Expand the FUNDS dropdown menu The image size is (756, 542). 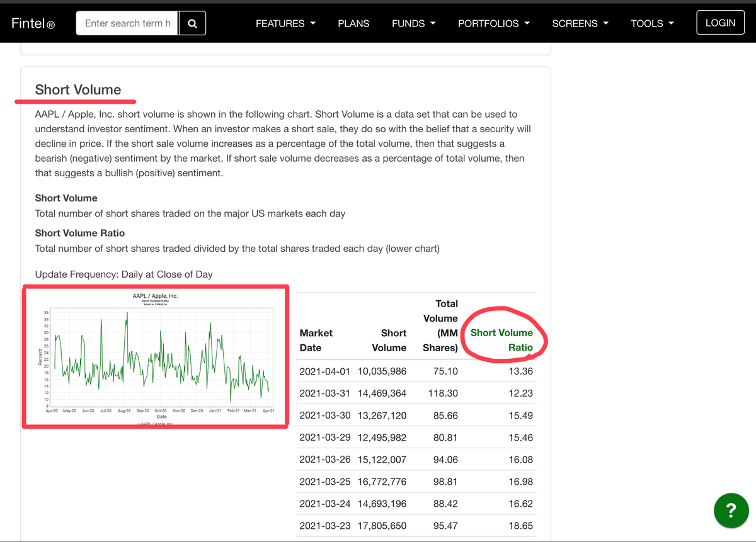click(413, 23)
